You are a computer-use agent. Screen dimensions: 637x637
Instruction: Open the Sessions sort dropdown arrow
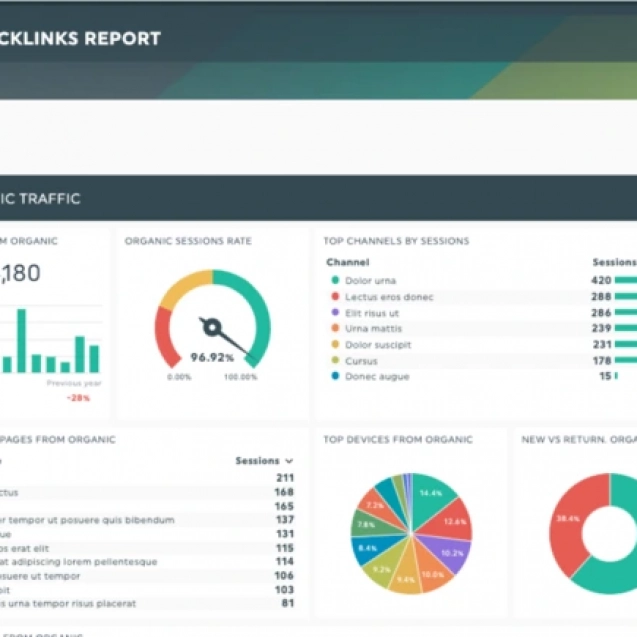[289, 461]
